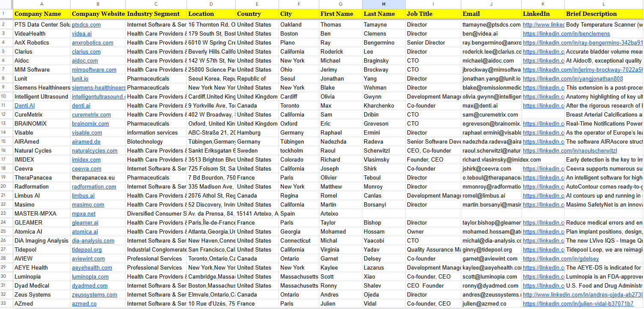Select the column A header
The width and height of the screenshot is (644, 309).
coord(42,4)
